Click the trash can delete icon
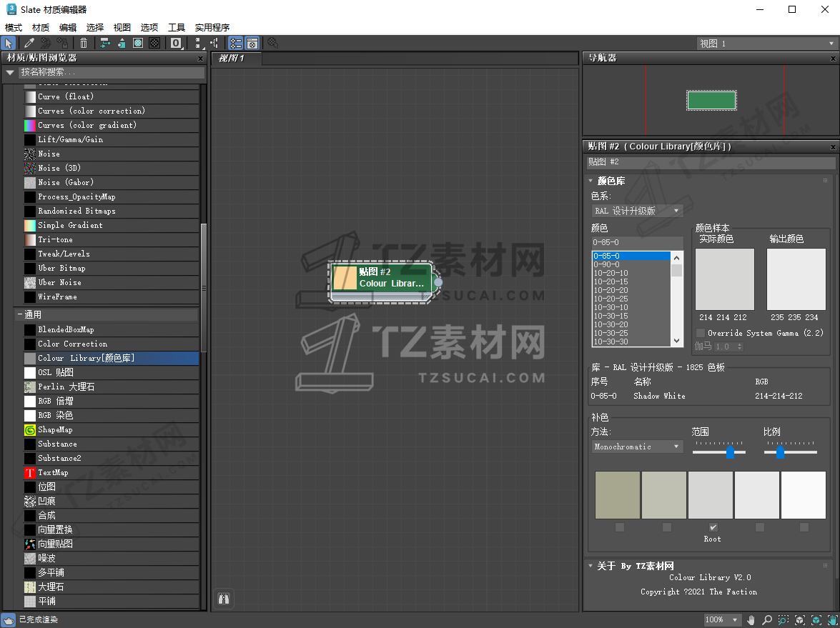 (84, 43)
